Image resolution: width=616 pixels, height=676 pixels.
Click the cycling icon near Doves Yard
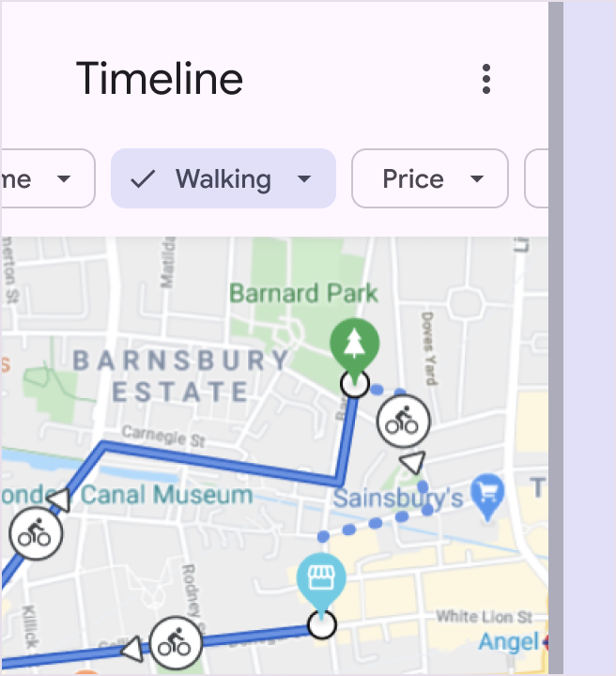click(403, 422)
